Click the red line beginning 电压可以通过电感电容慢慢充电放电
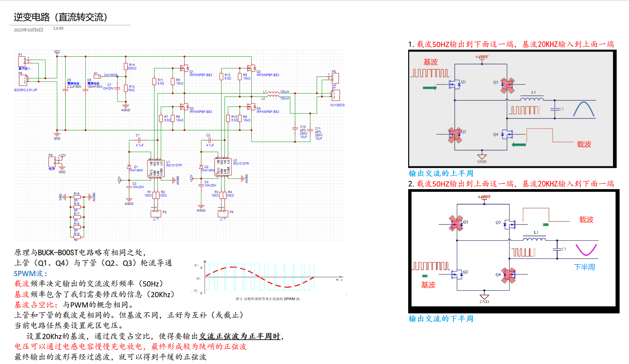 pyautogui.click(x=131, y=346)
